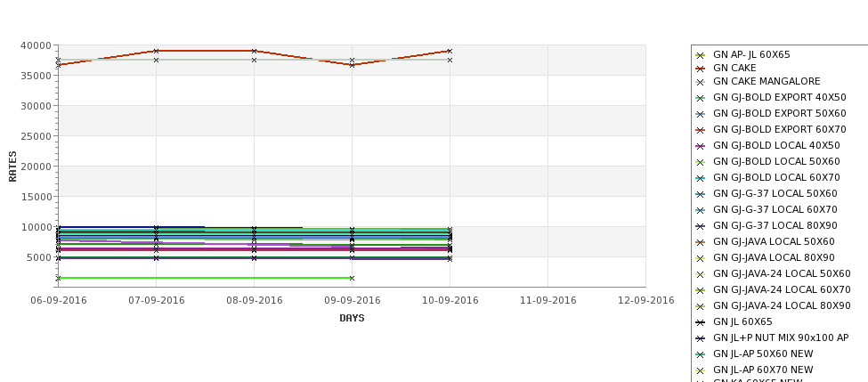Click the magenta marker beside GN GJ-BOLD LOCAL 40X50
Viewport: 868px width, 382px height.
pos(700,146)
